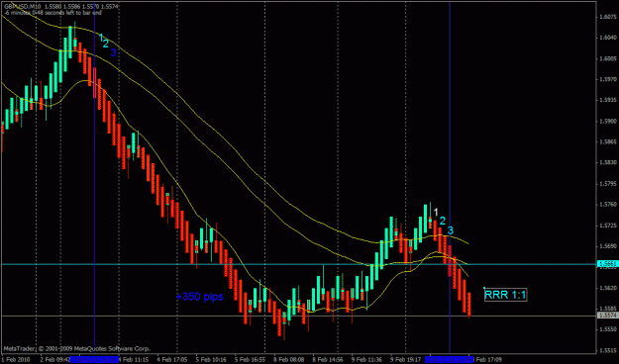The height and width of the screenshot is (364, 619).
Task: Click the 5 Feb 10:16 time label
Action: (211, 359)
